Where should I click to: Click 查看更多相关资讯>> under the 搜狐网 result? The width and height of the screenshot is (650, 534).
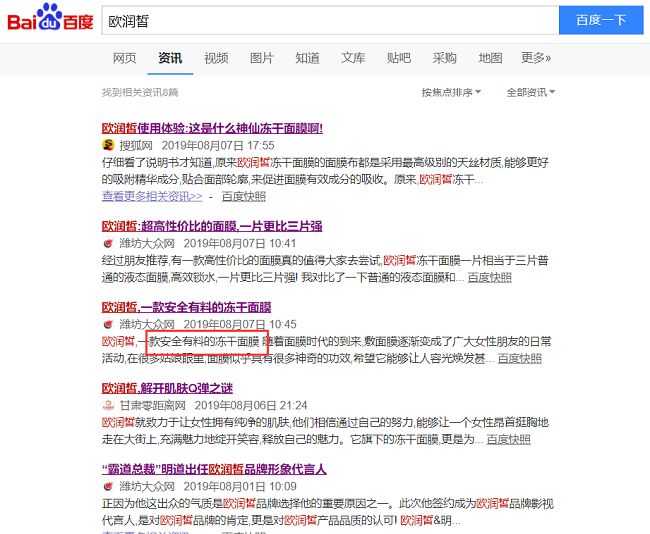point(152,196)
